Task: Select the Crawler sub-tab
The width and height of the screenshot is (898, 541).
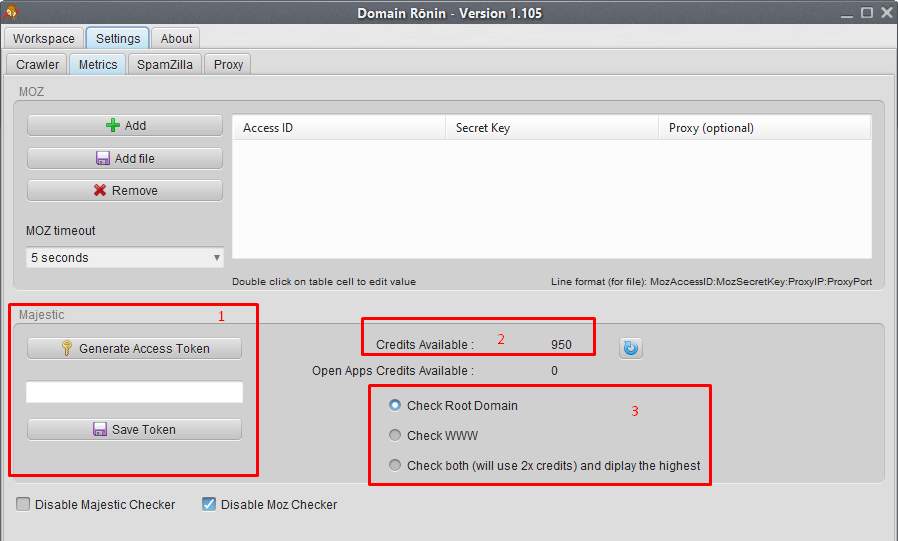Action: [37, 65]
